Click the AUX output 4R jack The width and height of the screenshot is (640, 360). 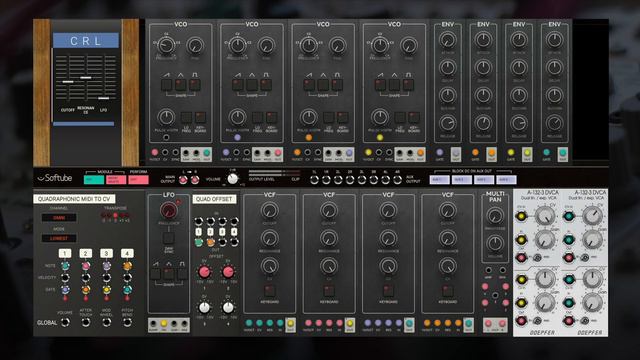[398, 180]
